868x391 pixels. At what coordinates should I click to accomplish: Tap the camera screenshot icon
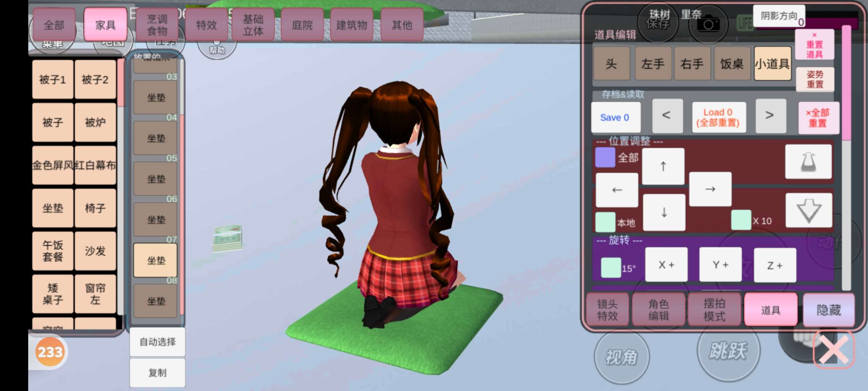tap(708, 25)
